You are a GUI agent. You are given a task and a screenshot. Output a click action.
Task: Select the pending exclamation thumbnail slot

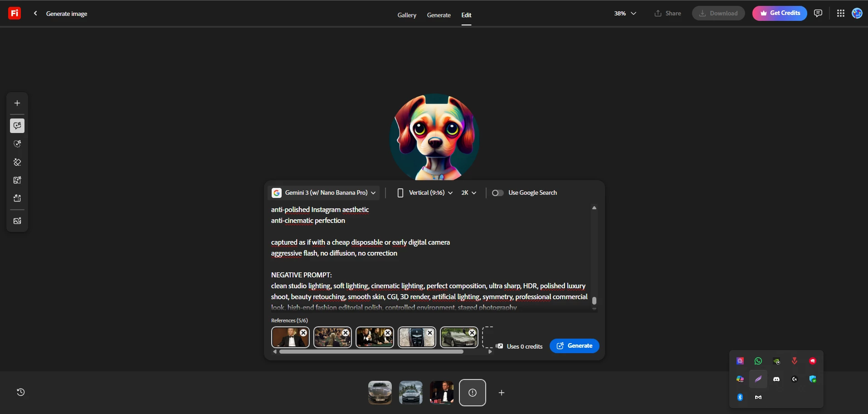[473, 393]
